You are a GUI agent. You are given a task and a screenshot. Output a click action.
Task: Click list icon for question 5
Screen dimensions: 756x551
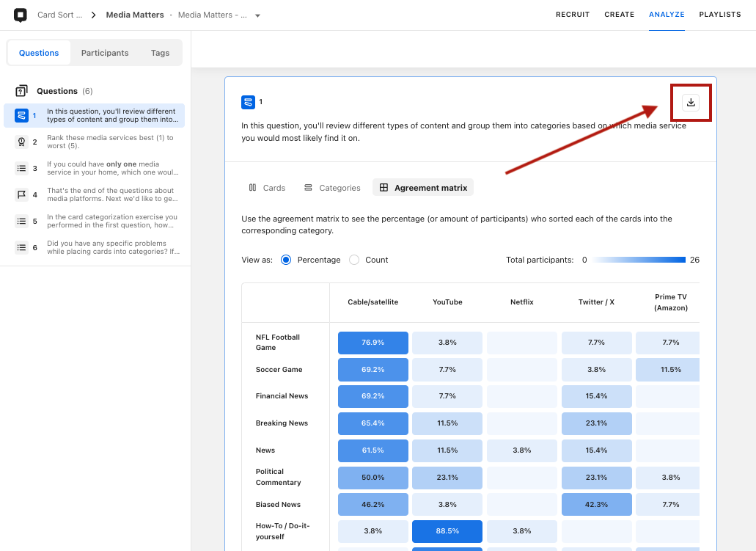click(x=21, y=221)
